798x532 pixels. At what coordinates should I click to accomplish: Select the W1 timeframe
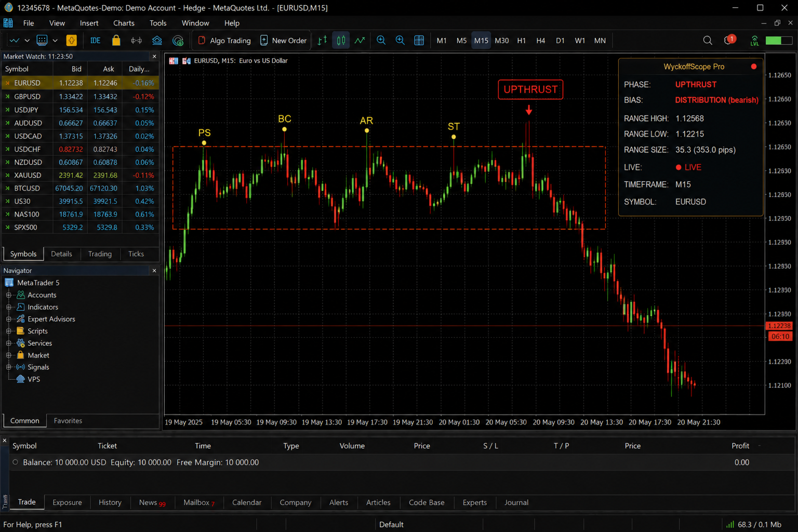click(x=580, y=41)
